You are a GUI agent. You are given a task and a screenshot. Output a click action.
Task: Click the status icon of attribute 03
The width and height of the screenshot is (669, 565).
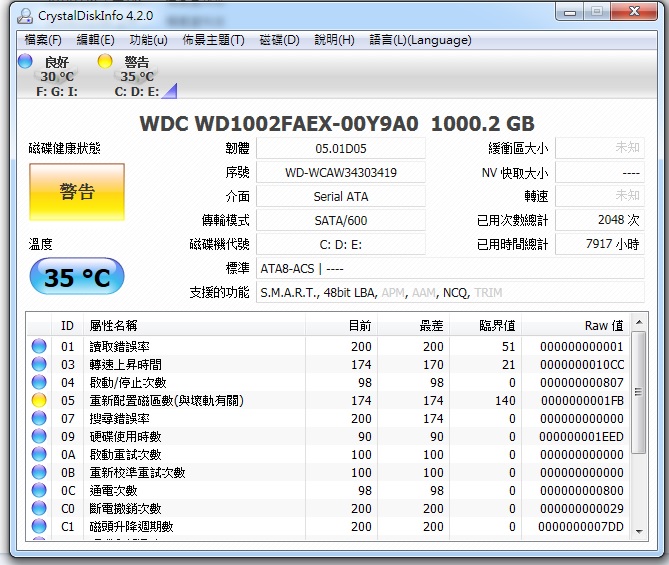pyautogui.click(x=39, y=364)
